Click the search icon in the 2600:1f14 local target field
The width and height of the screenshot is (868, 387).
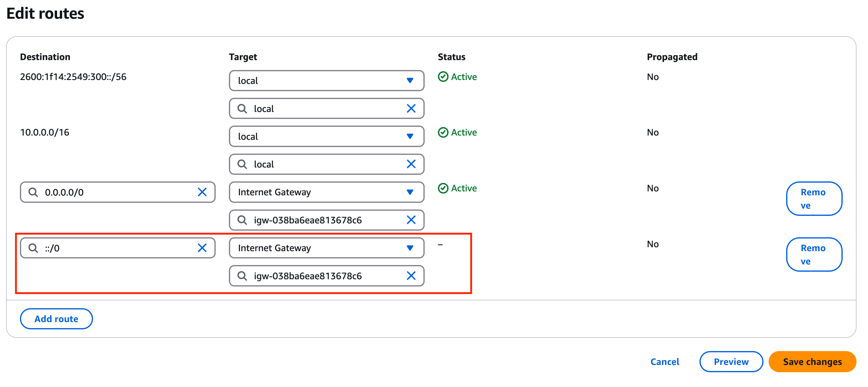pyautogui.click(x=242, y=108)
